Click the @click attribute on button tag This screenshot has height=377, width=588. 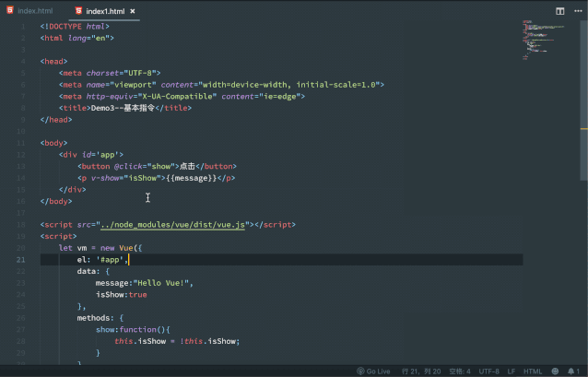(x=128, y=166)
